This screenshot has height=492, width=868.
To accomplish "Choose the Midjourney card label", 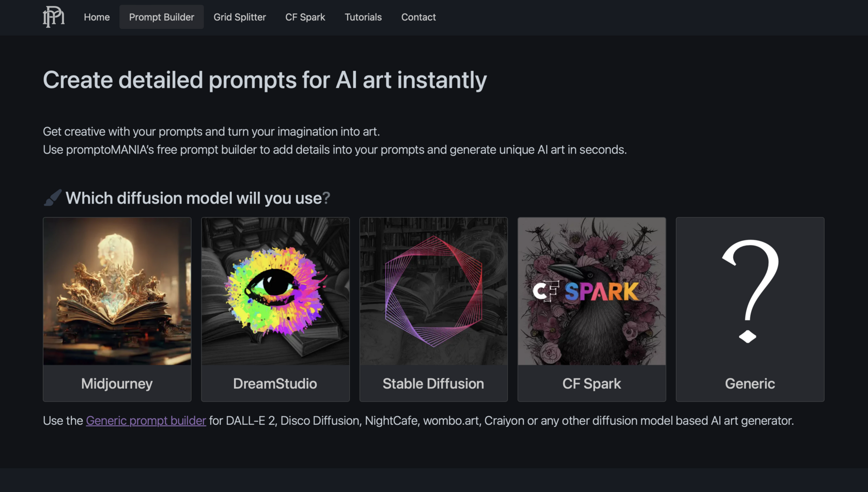I will 117,383.
